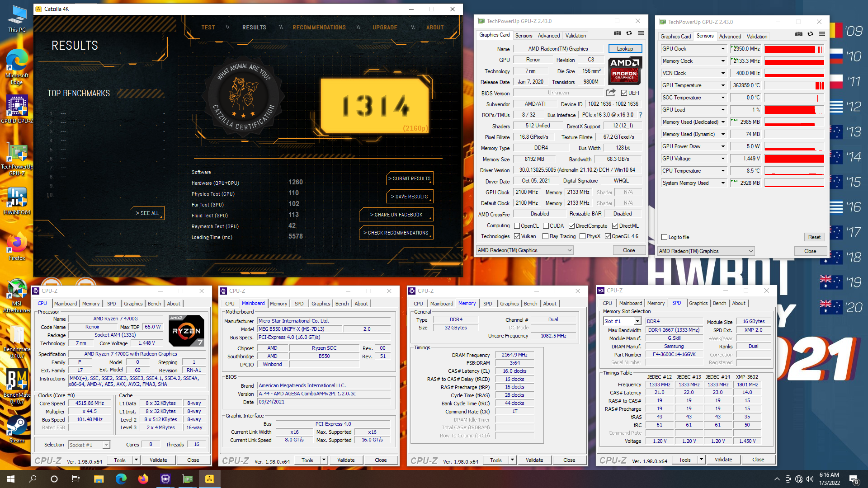868x488 pixels.
Task: Open TechPowerUp GPU-Z desktop icon
Action: (x=17, y=160)
